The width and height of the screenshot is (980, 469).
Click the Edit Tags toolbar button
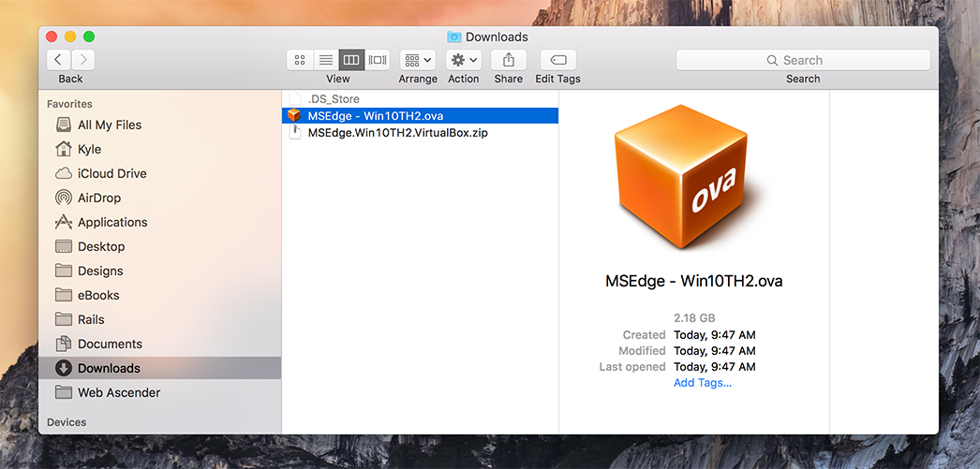pos(558,60)
